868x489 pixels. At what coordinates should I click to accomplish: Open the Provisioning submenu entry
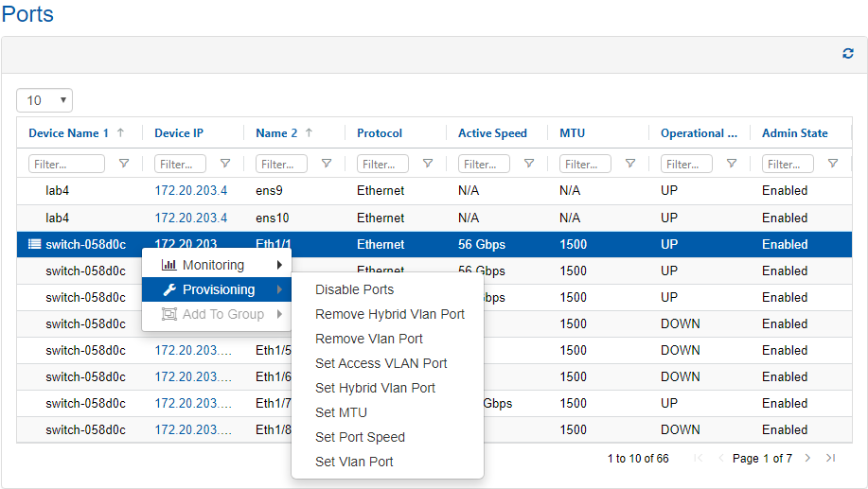pyautogui.click(x=218, y=289)
